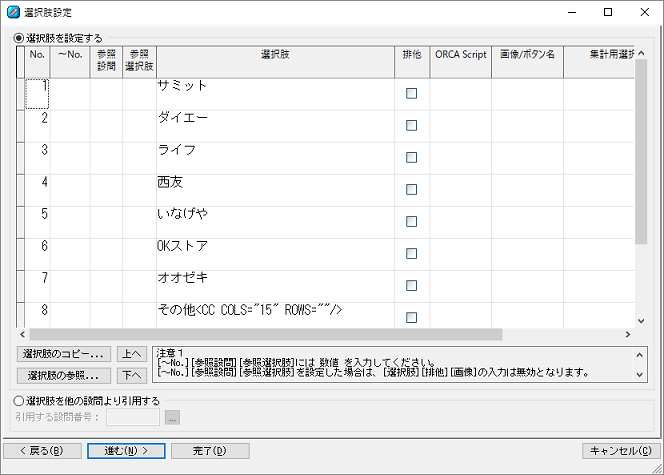Select the 選択肢を設定する radio button
The height and width of the screenshot is (475, 664).
tap(19, 38)
